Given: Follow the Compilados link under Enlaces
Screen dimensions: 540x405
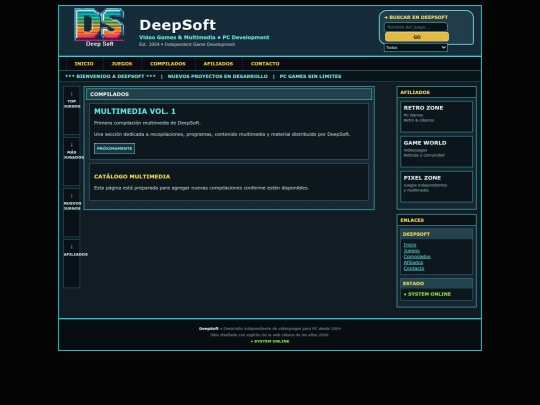Looking at the screenshot, I should (x=417, y=257).
